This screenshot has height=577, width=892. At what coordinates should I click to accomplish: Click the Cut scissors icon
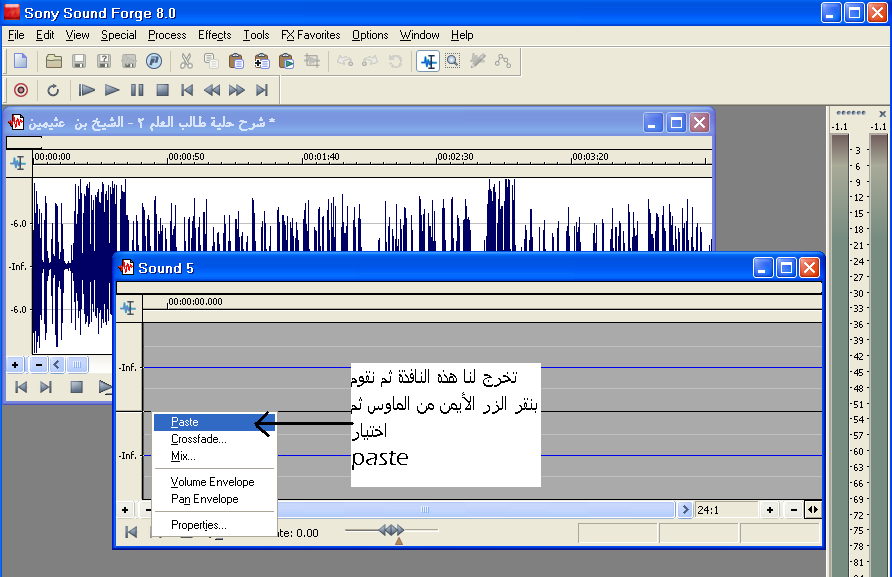[186, 61]
